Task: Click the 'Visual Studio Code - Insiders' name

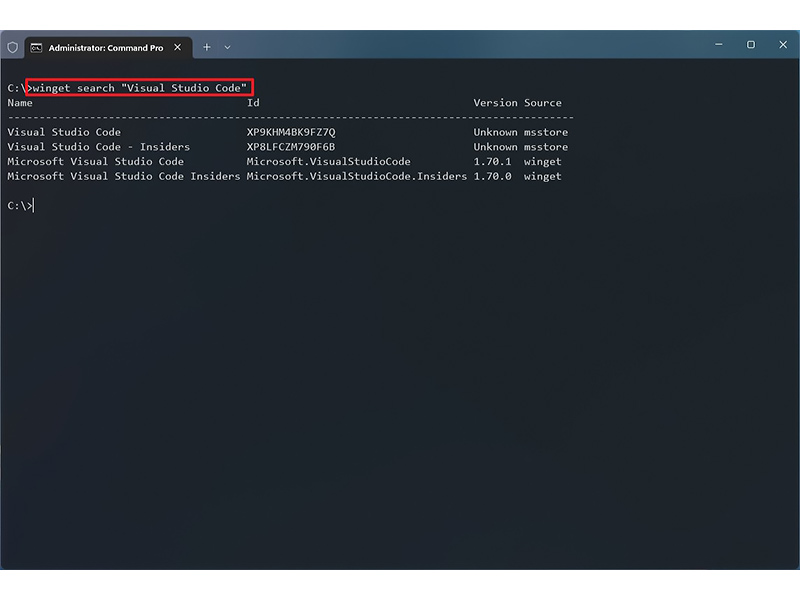Action: pyautogui.click(x=98, y=147)
